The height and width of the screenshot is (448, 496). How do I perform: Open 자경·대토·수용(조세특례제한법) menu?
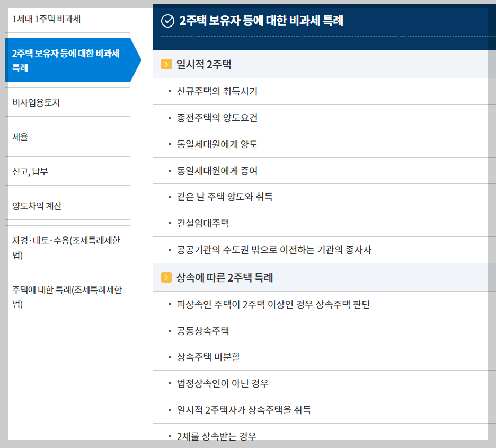(x=67, y=248)
